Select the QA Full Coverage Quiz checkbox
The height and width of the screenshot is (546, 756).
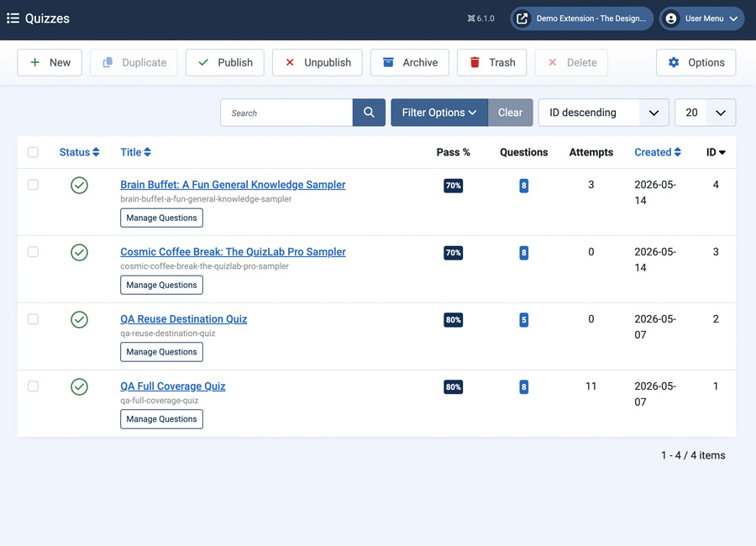pyautogui.click(x=34, y=386)
